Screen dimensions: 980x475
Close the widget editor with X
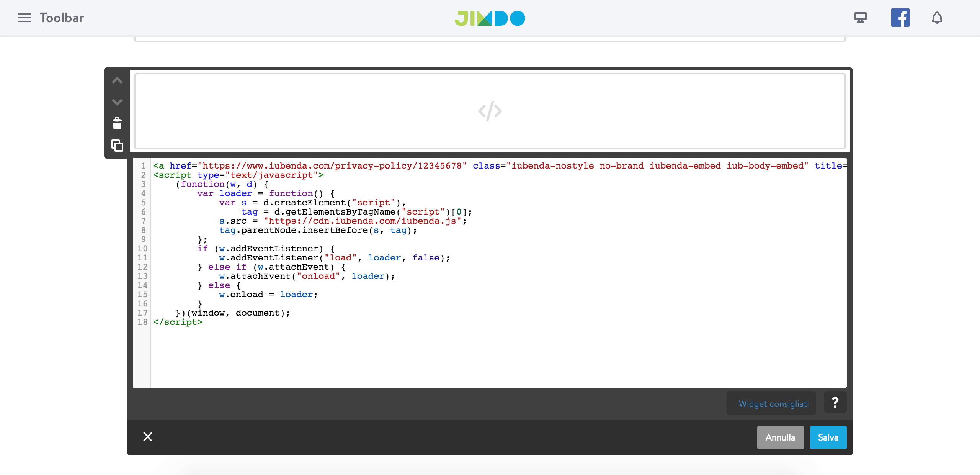pyautogui.click(x=148, y=437)
